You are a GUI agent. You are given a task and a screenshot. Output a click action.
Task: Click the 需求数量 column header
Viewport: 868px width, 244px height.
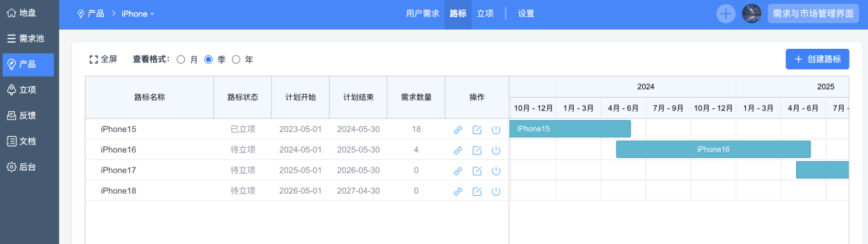(416, 97)
